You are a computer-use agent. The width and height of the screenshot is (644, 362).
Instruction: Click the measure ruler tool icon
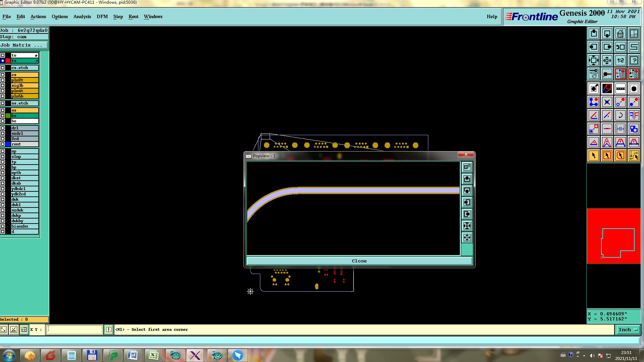click(620, 89)
